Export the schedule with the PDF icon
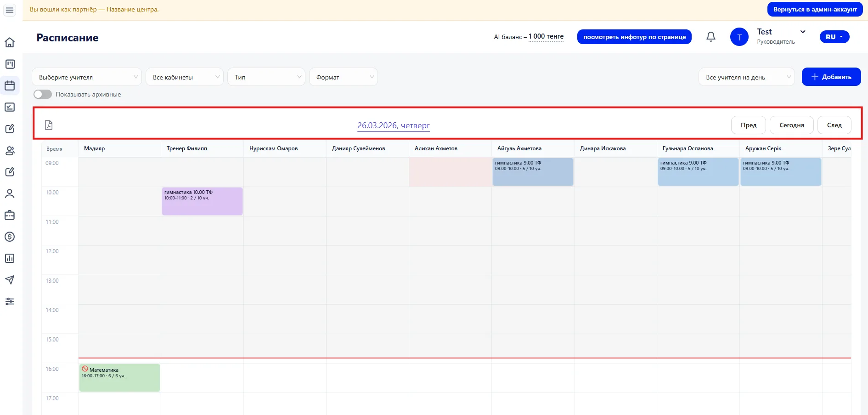This screenshot has height=415, width=868. [x=49, y=125]
